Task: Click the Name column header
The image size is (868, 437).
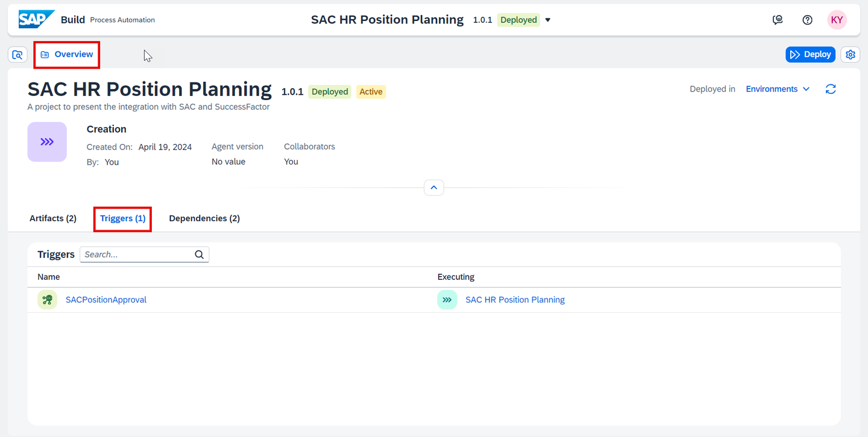Action: [49, 277]
